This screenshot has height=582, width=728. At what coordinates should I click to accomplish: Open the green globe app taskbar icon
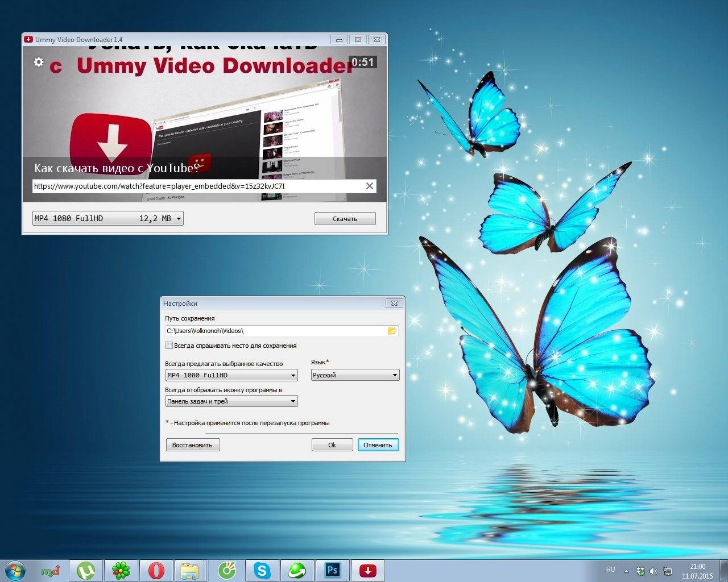[297, 571]
